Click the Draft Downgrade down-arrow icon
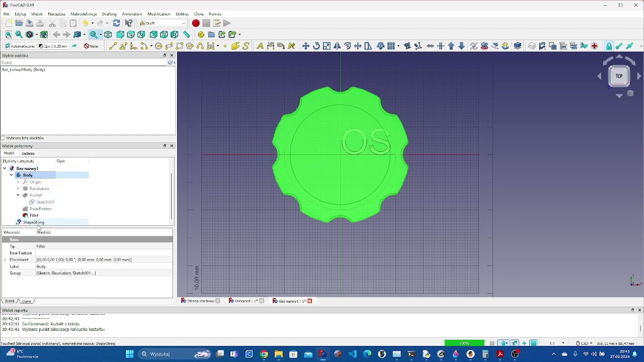Viewport: 644px width, 362px height. coord(461,46)
